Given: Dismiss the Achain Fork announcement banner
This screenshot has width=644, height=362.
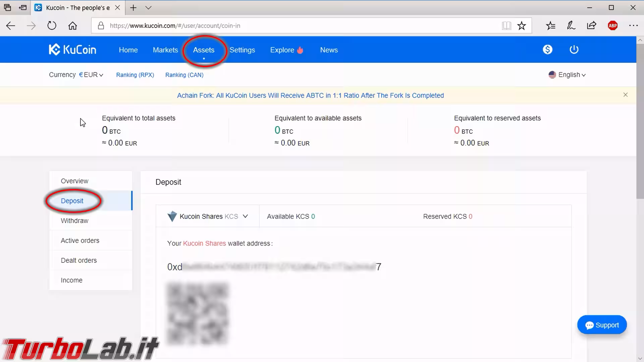Looking at the screenshot, I should (x=625, y=95).
